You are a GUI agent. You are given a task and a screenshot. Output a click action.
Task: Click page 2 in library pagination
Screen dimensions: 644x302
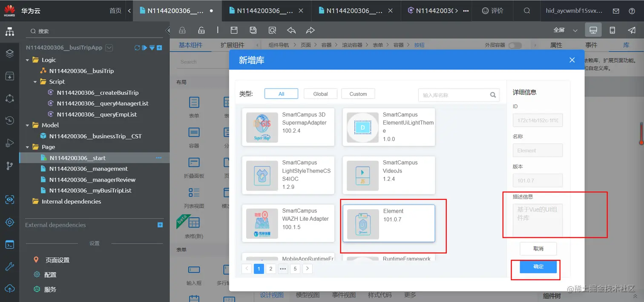coord(270,268)
